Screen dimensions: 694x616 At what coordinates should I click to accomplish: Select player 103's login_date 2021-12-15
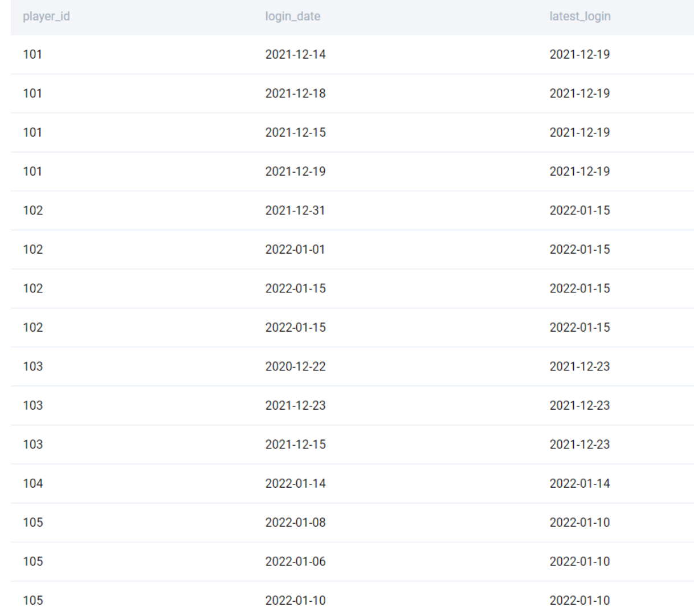click(x=296, y=444)
